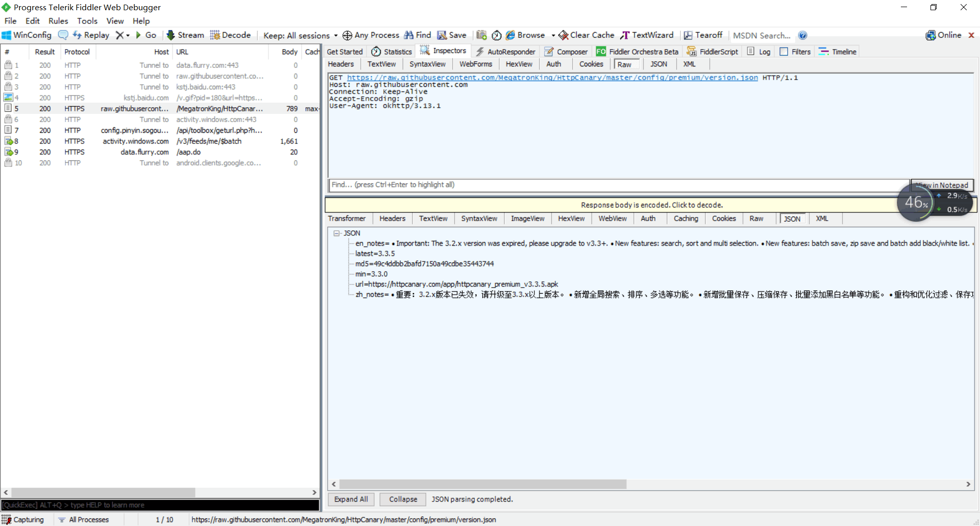The width and height of the screenshot is (980, 526).
Task: Select response Transformer tab
Action: [347, 218]
